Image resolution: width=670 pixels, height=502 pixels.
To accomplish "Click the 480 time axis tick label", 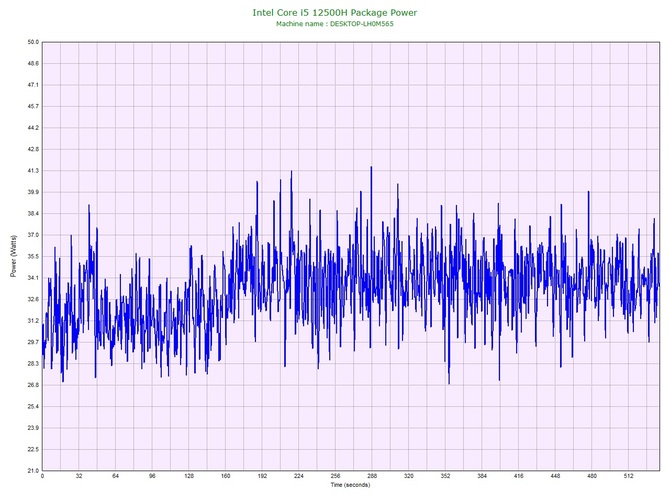I will [x=592, y=476].
